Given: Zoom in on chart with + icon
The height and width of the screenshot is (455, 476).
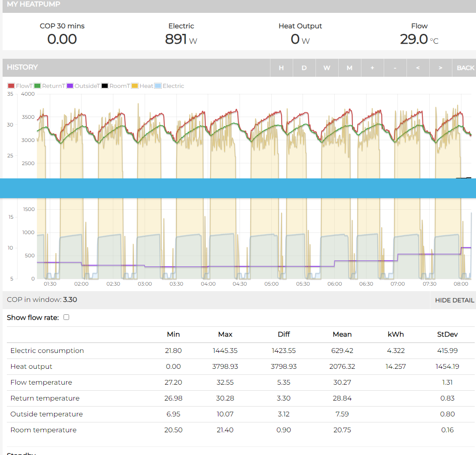Looking at the screenshot, I should point(372,68).
